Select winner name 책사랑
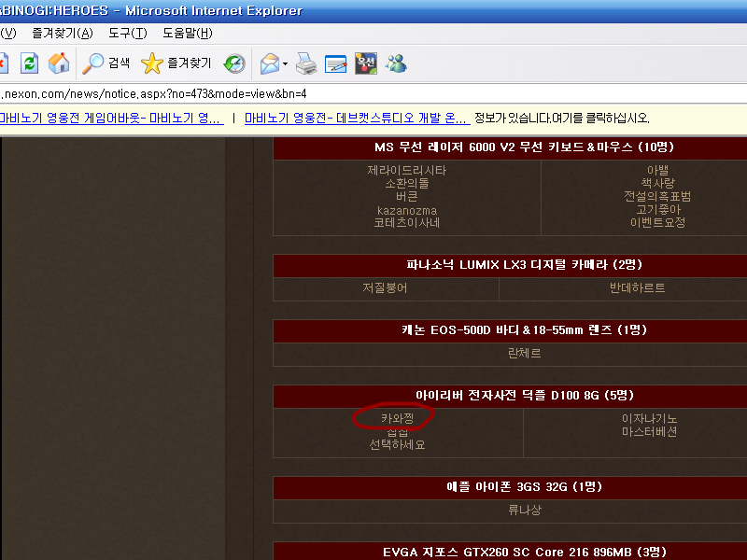This screenshot has width=747, height=560. click(657, 183)
